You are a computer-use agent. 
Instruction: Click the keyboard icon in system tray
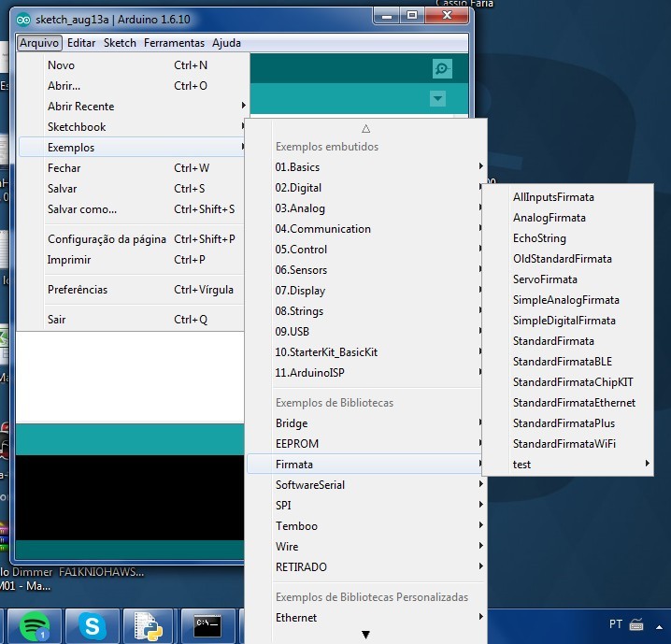pos(636,624)
